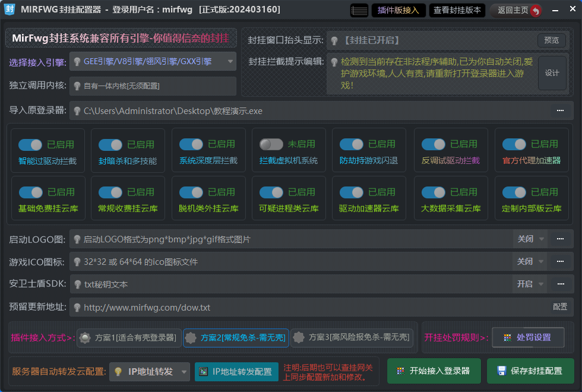Click the bulb icon in 选择接入引擎 combo

click(x=77, y=62)
